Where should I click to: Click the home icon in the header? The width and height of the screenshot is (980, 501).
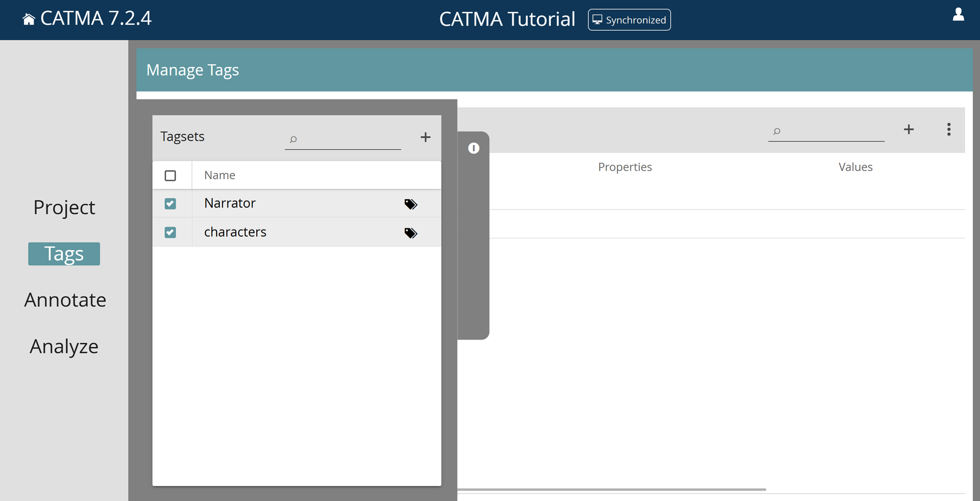(29, 19)
